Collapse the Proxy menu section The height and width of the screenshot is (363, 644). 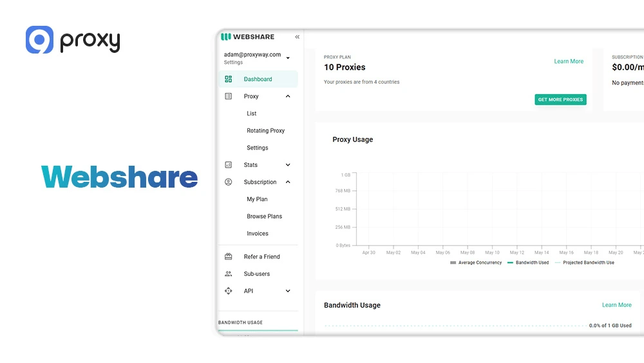pyautogui.click(x=288, y=96)
